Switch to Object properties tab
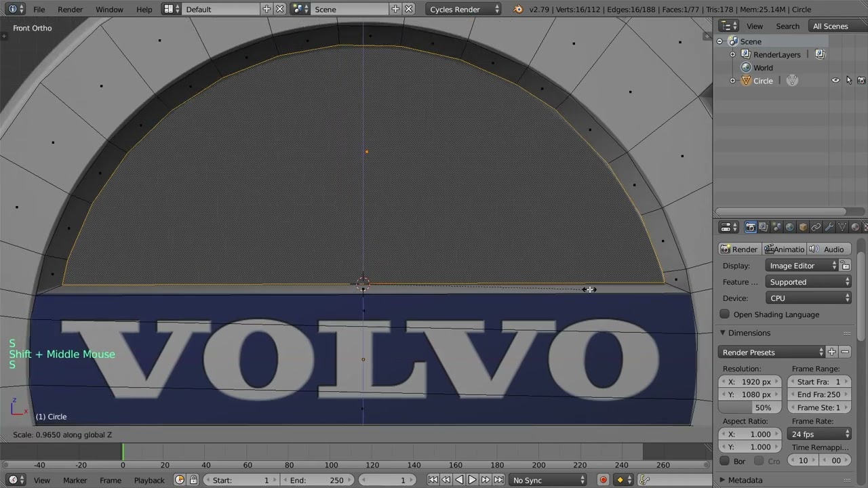 click(803, 227)
